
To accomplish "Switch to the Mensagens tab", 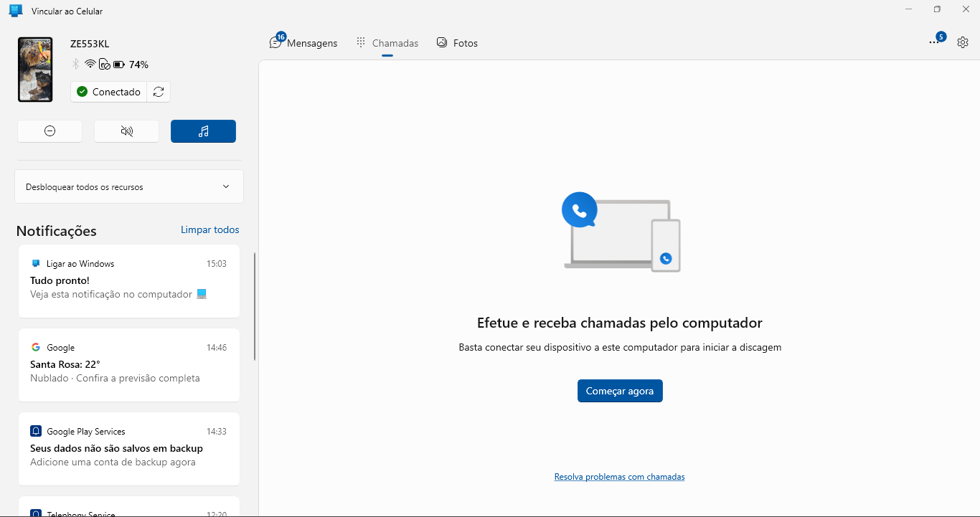I will click(303, 43).
